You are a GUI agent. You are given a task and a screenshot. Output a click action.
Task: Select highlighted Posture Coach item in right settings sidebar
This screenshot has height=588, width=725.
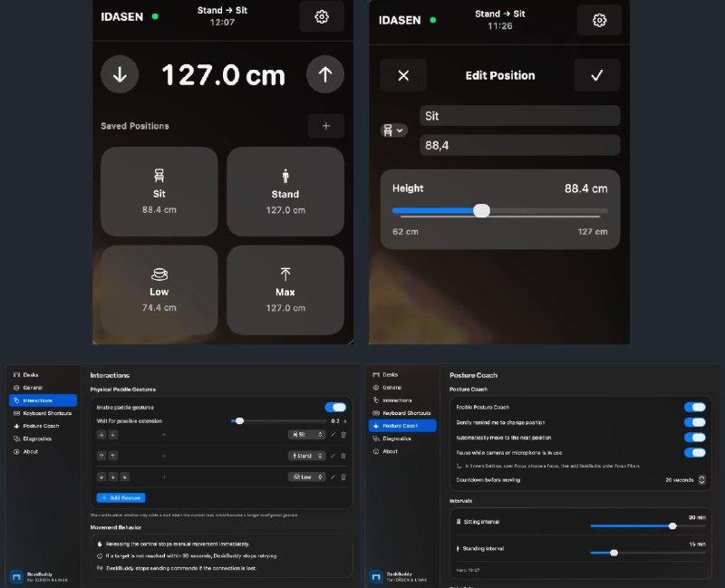tap(402, 425)
